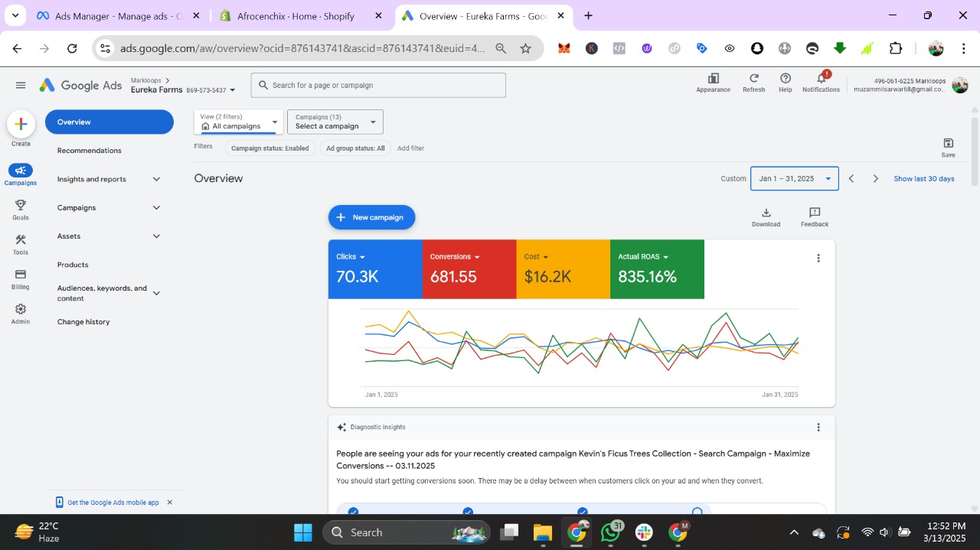The width and height of the screenshot is (980, 550).
Task: Click the Add filter button
Action: click(x=410, y=148)
